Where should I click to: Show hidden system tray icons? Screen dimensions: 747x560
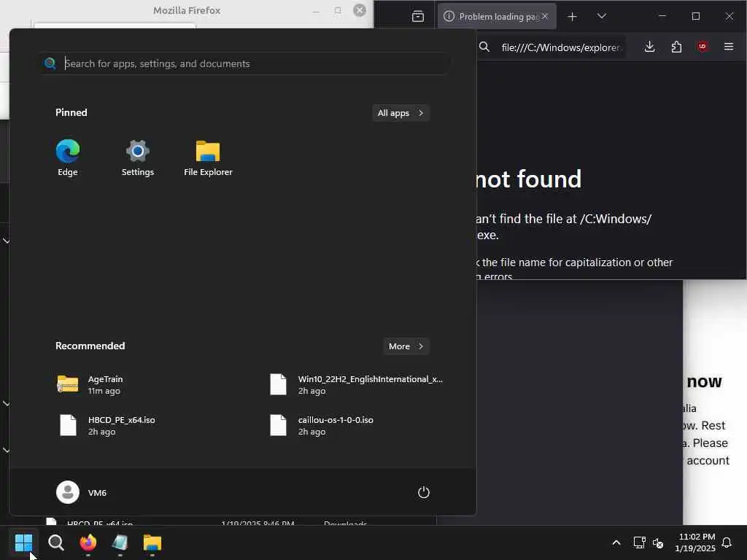pos(616,542)
